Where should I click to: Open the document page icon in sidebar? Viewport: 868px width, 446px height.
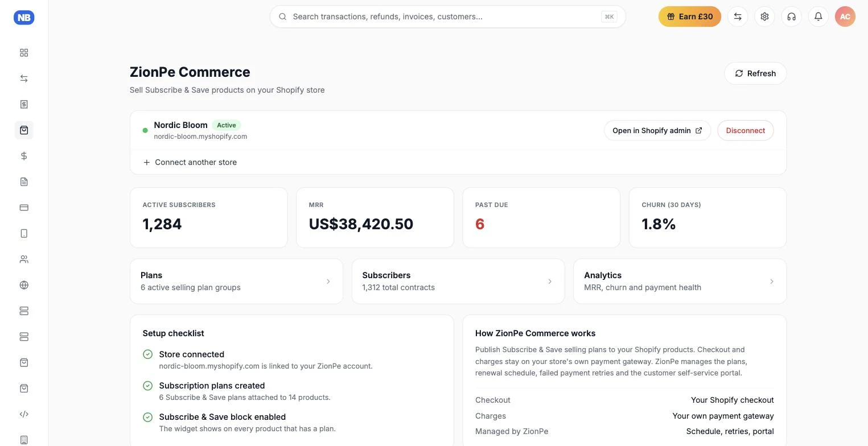click(x=24, y=182)
